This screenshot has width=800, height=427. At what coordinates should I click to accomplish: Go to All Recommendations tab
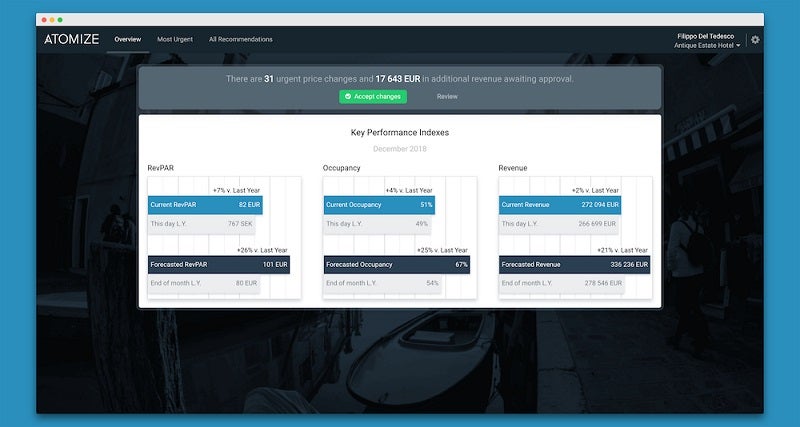click(x=241, y=39)
